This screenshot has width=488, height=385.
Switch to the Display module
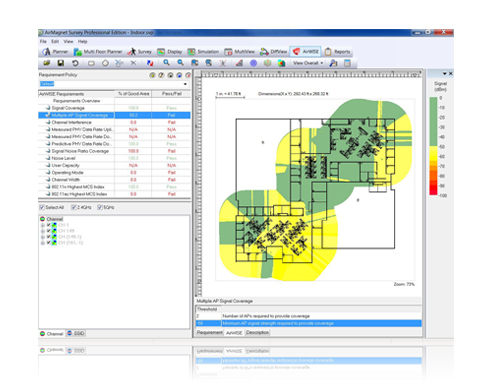(x=170, y=52)
